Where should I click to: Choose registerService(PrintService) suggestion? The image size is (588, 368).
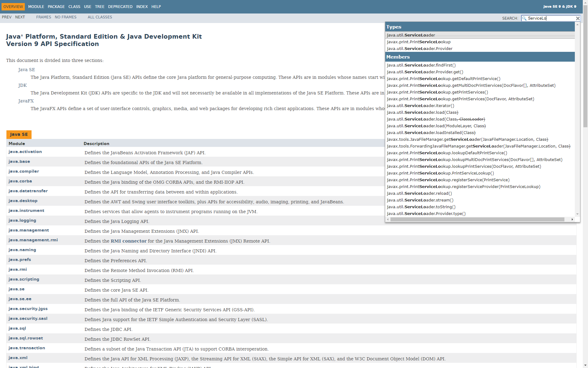(x=480, y=180)
